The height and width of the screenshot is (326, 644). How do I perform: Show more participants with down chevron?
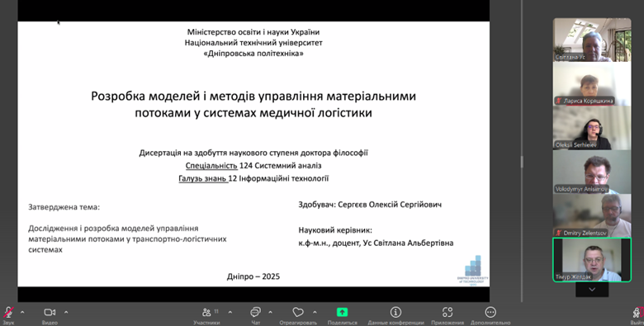[x=592, y=290]
